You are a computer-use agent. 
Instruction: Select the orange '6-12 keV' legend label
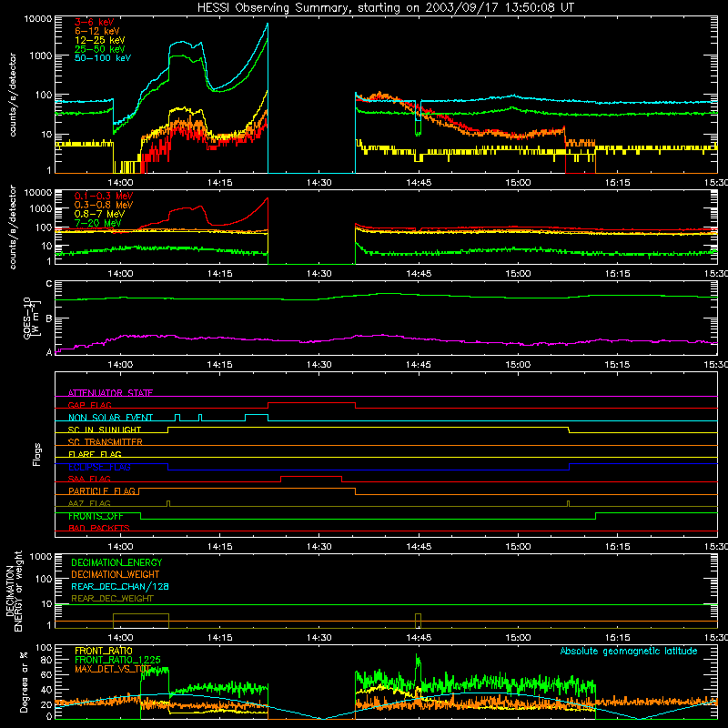97,31
